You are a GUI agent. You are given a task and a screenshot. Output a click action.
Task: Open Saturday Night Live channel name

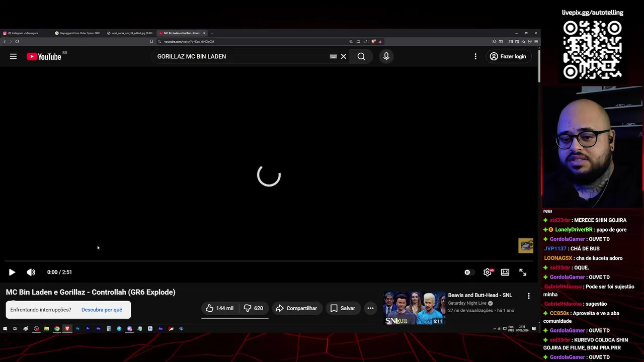pyautogui.click(x=467, y=303)
